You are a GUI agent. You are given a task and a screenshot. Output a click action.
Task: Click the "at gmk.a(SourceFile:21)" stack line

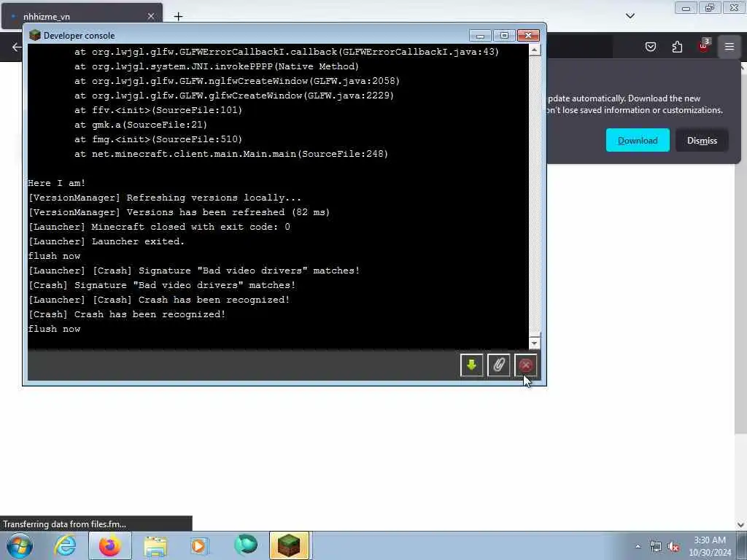141,125
